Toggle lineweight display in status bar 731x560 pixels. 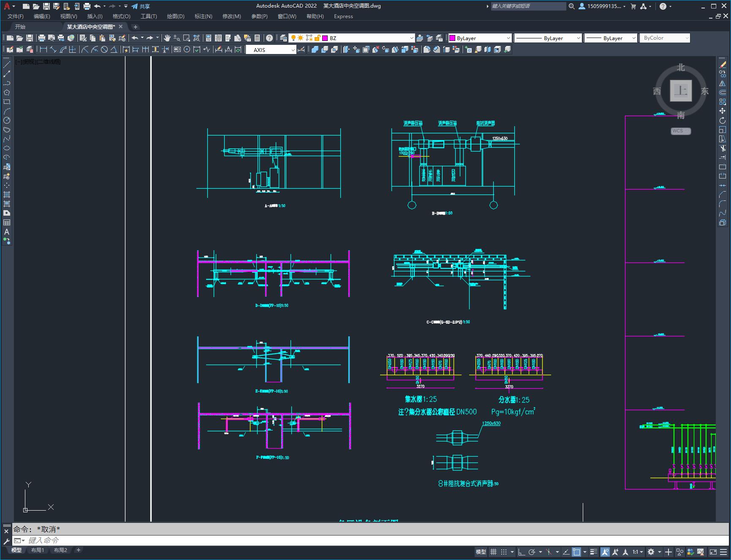594,552
